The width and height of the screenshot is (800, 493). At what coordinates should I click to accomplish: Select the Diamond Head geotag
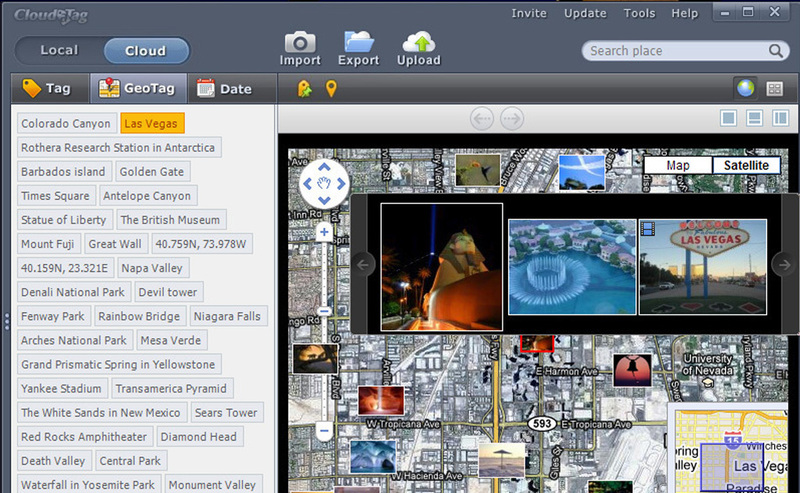[199, 436]
